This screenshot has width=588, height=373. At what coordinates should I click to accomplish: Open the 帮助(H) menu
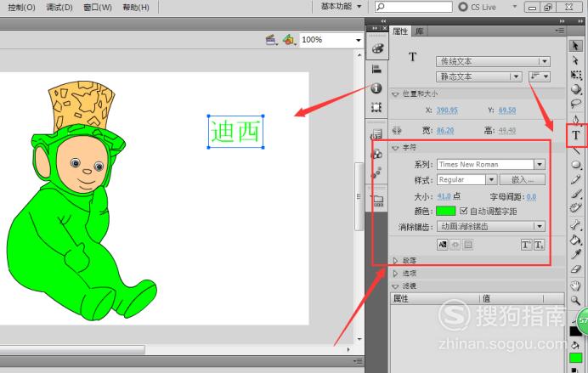point(136,7)
